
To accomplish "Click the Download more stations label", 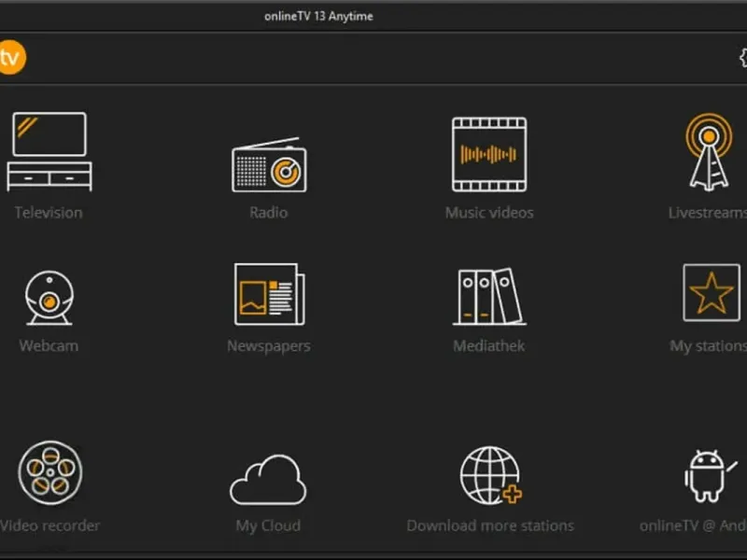I will coord(490,525).
